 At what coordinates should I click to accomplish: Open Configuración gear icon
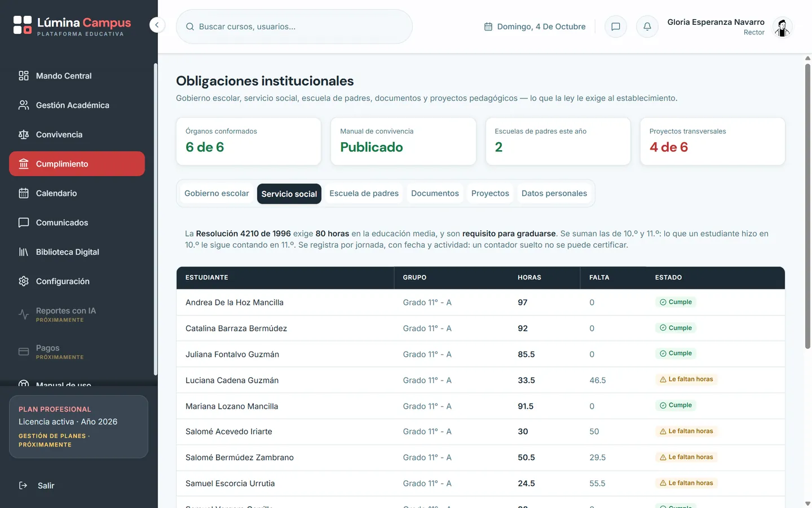24,281
